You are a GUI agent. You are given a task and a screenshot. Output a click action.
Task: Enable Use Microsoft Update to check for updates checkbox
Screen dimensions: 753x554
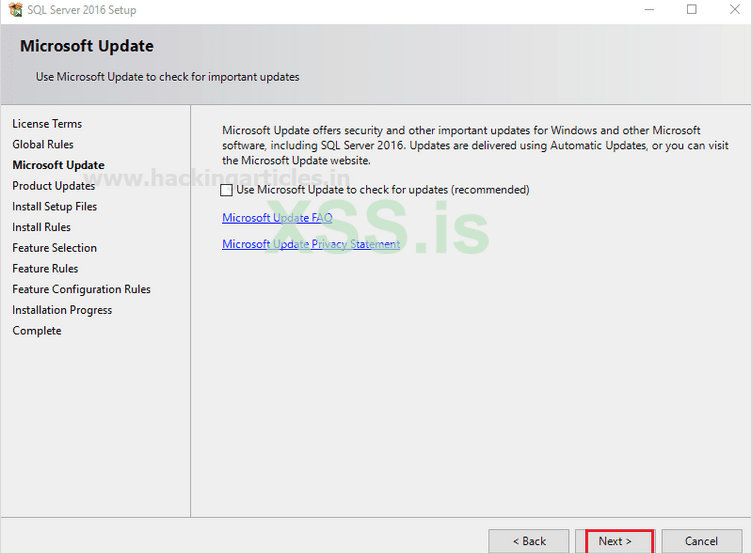226,190
